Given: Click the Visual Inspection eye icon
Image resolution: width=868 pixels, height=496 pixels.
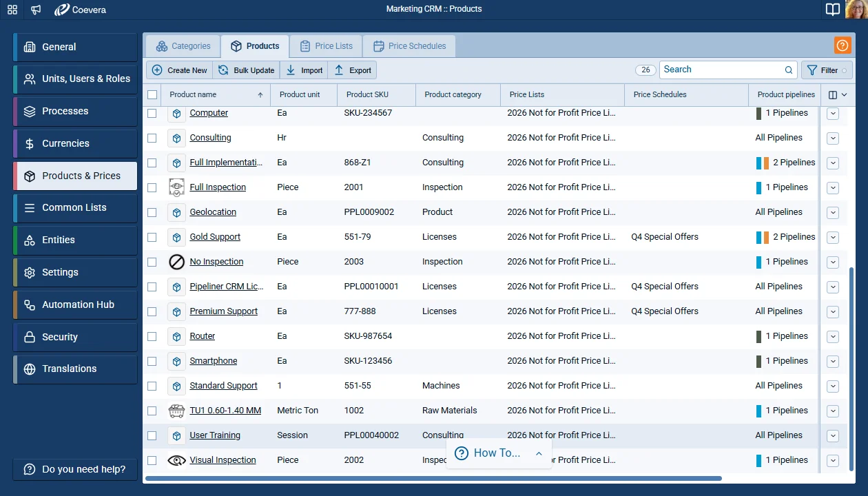Looking at the screenshot, I should click(x=176, y=460).
